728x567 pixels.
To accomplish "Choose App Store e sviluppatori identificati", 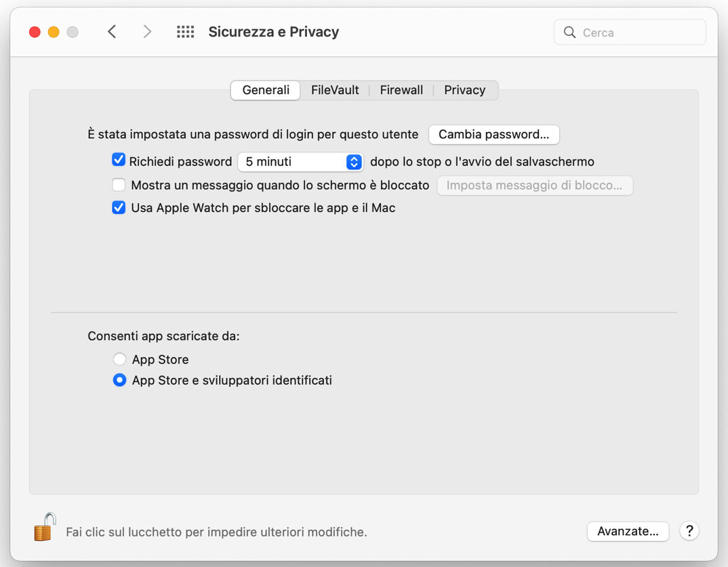I will point(119,380).
